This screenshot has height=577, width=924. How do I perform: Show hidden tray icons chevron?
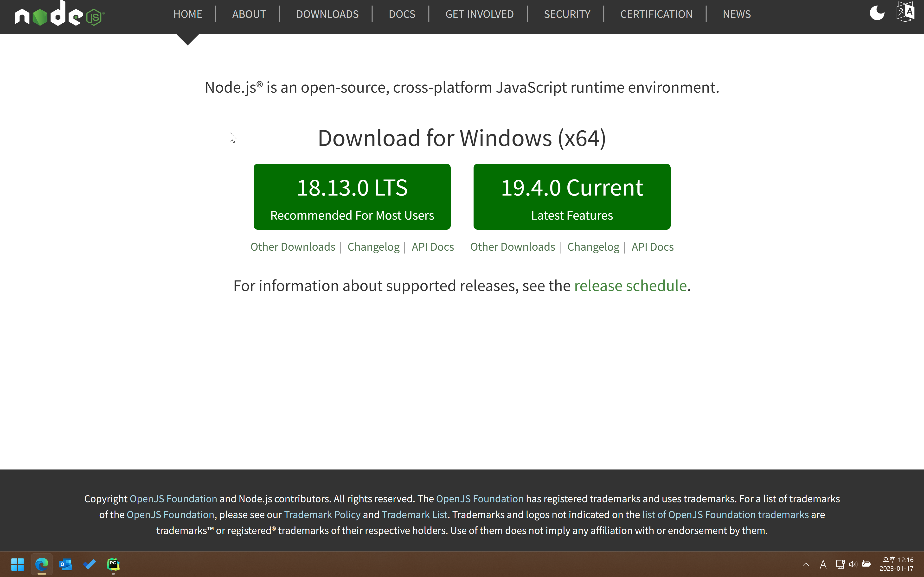806,564
